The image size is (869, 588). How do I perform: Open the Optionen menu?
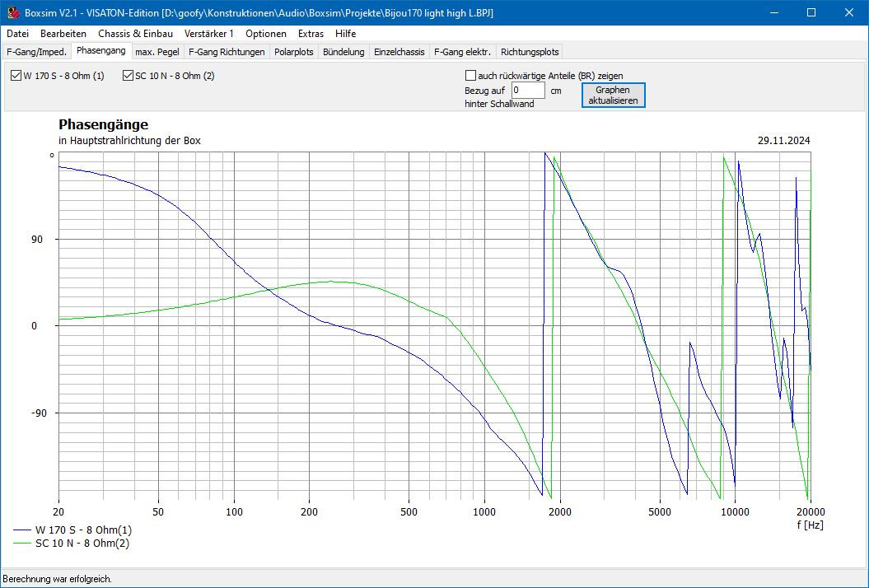(x=266, y=34)
